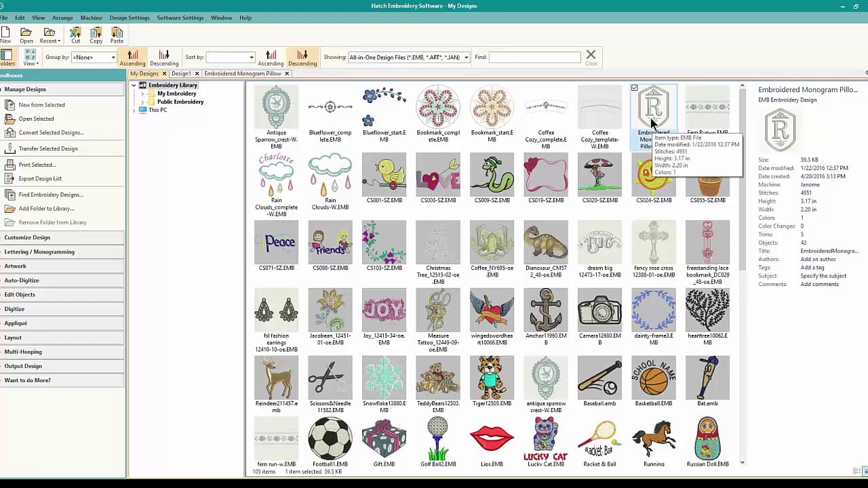Close the Embroidered Monogram Pillow tab
Image resolution: width=868 pixels, height=488 pixels.
pos(287,73)
